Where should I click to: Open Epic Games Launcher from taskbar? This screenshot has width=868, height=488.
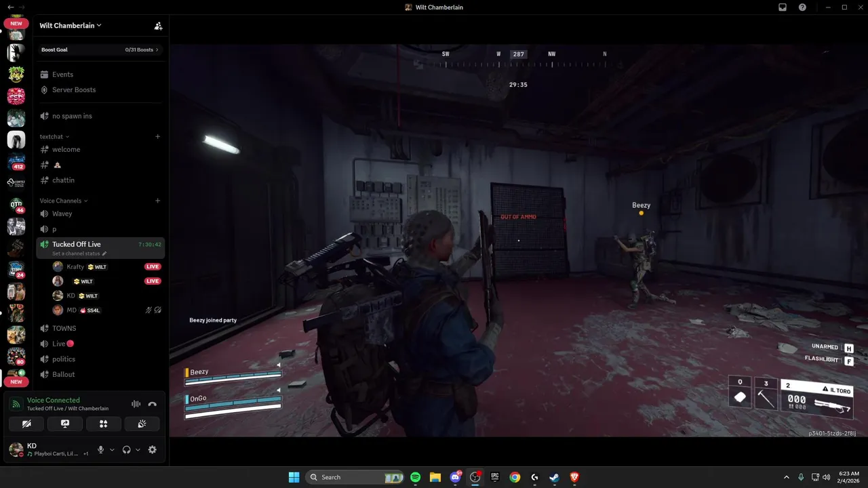pos(495,477)
